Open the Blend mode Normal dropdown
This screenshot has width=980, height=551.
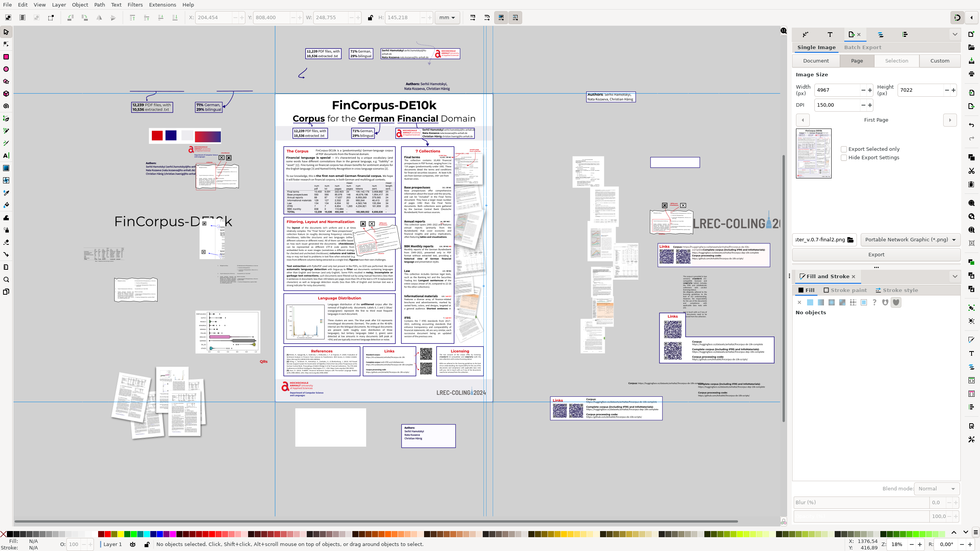click(x=936, y=488)
